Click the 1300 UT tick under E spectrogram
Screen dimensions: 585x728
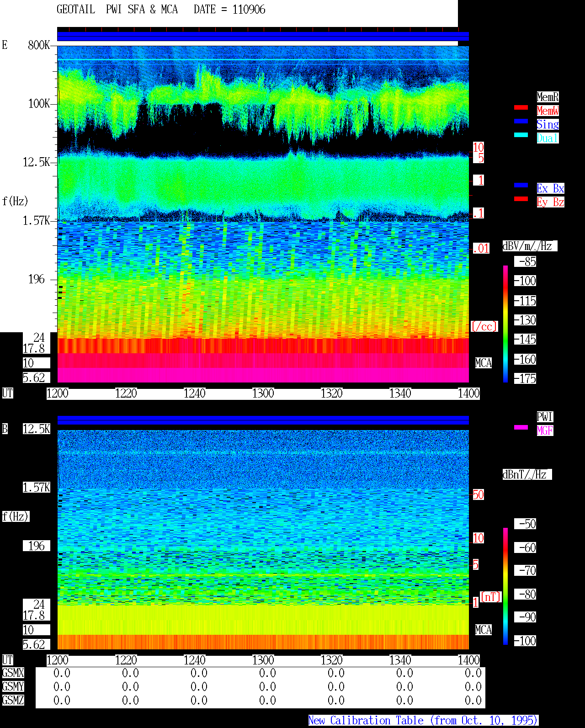[x=263, y=393]
